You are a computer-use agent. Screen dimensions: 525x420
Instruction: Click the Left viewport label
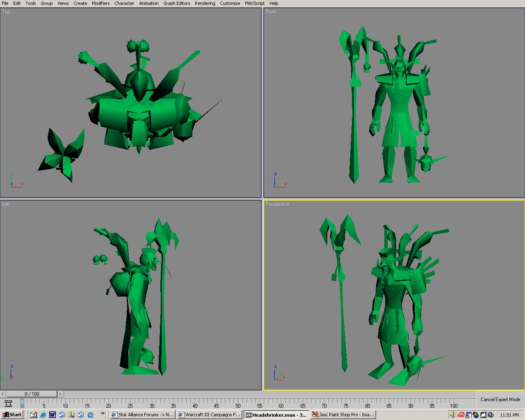coord(6,204)
